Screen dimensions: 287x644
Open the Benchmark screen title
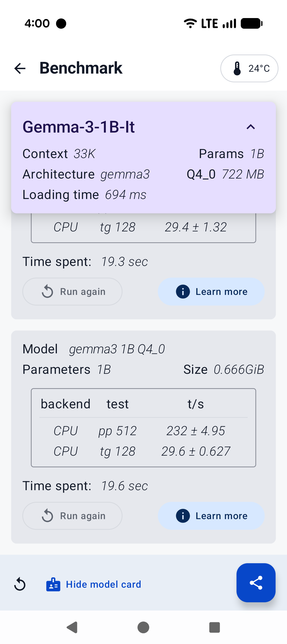pos(81,68)
